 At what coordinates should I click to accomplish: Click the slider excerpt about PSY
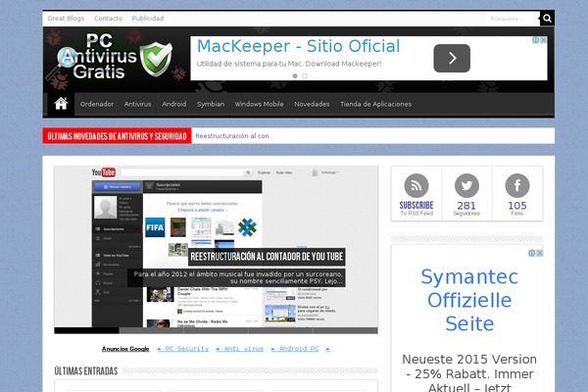[236, 277]
